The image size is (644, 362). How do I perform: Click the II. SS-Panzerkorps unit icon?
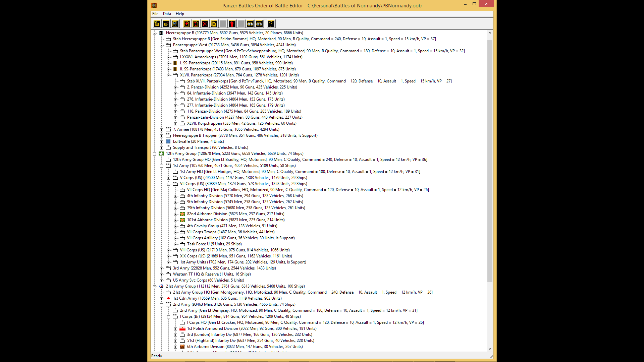coord(175,69)
